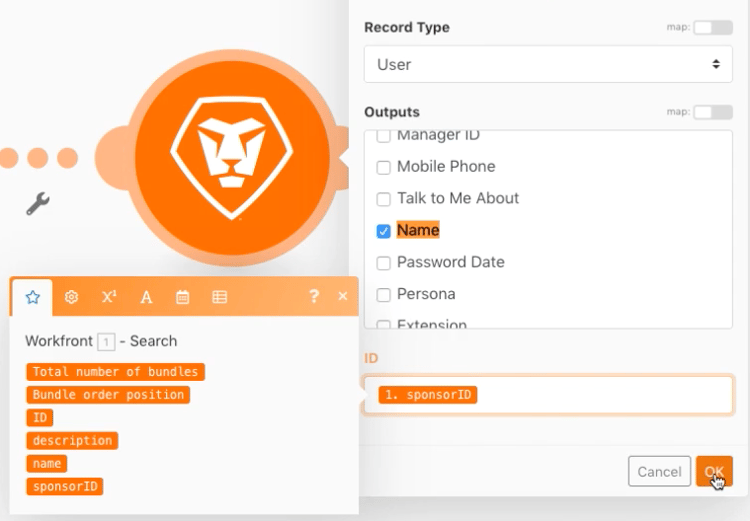The height and width of the screenshot is (521, 750).
Task: Open text functions A tab
Action: coord(146,297)
